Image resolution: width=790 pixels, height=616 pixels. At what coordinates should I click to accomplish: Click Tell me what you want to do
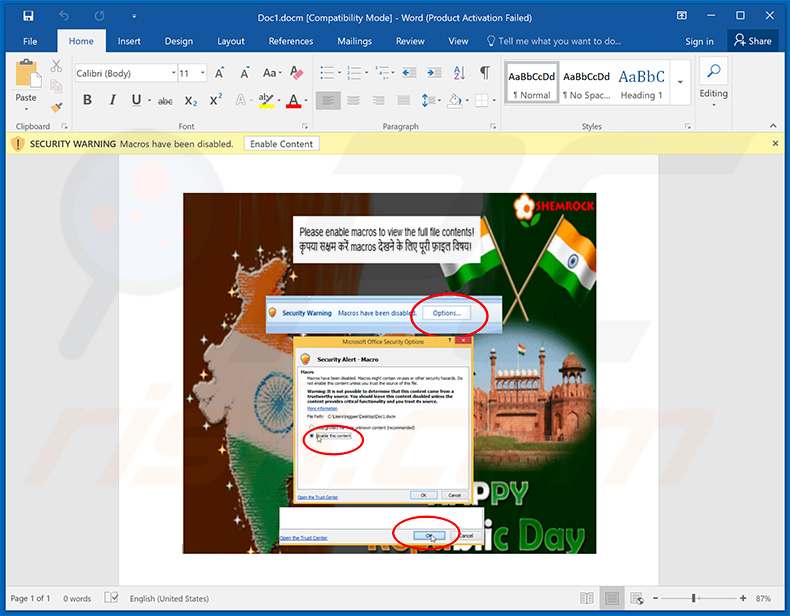click(x=553, y=41)
